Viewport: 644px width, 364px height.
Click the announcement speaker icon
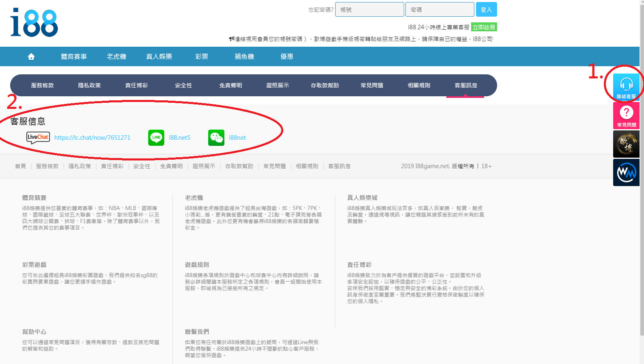click(232, 39)
